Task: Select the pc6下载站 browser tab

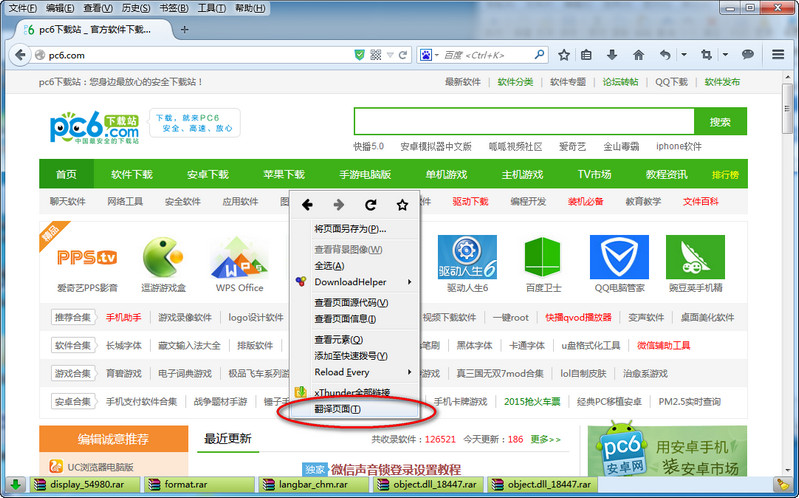Action: [x=93, y=30]
